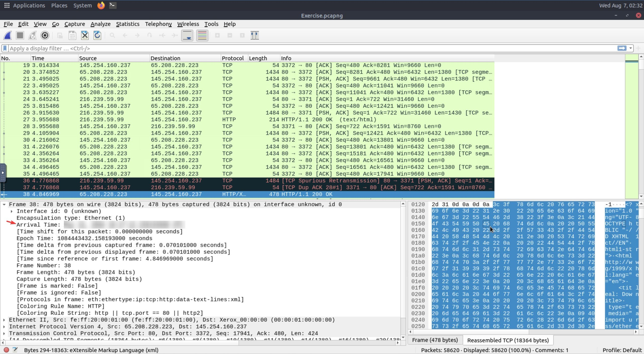
Task: Click the Profile: Default status label
Action: pos(622,350)
